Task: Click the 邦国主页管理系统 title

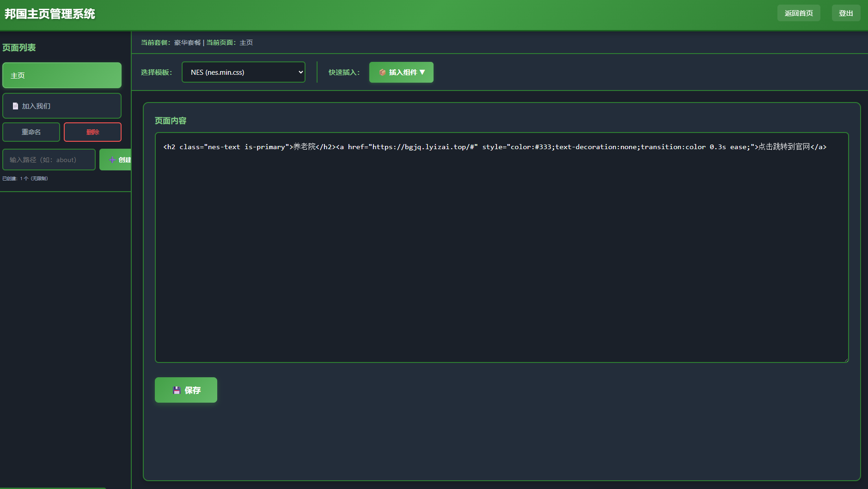Action: point(50,14)
